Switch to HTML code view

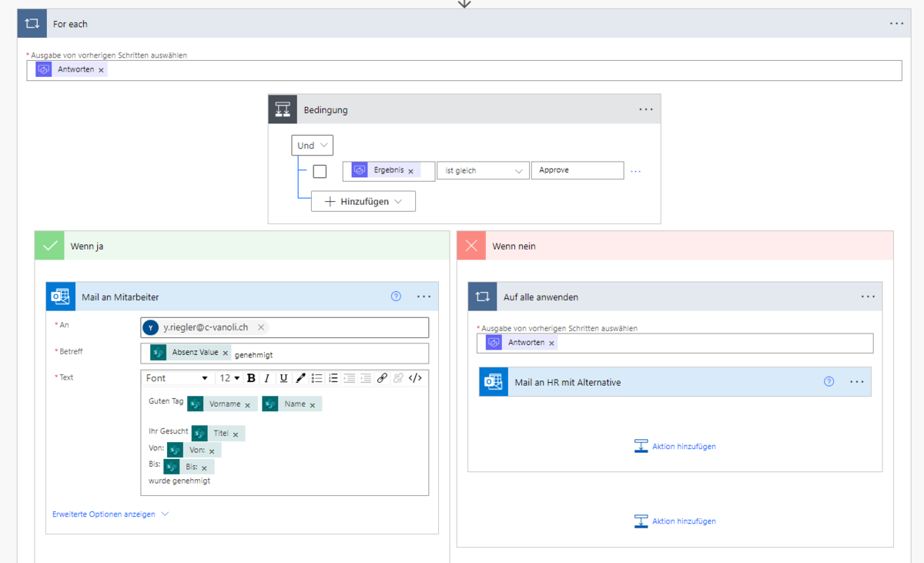415,378
